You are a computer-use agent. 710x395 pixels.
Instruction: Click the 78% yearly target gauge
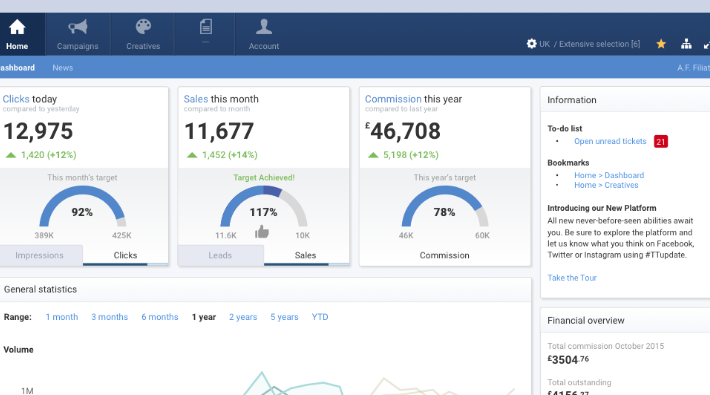[445, 207]
